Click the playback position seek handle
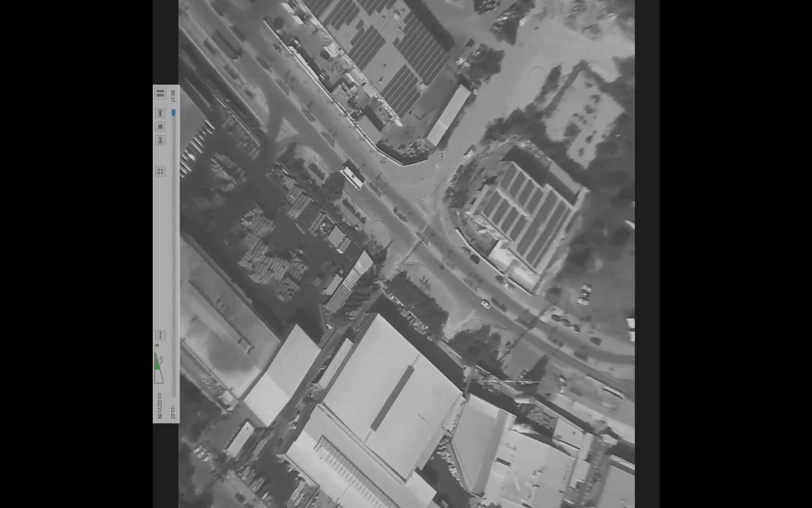 click(173, 112)
